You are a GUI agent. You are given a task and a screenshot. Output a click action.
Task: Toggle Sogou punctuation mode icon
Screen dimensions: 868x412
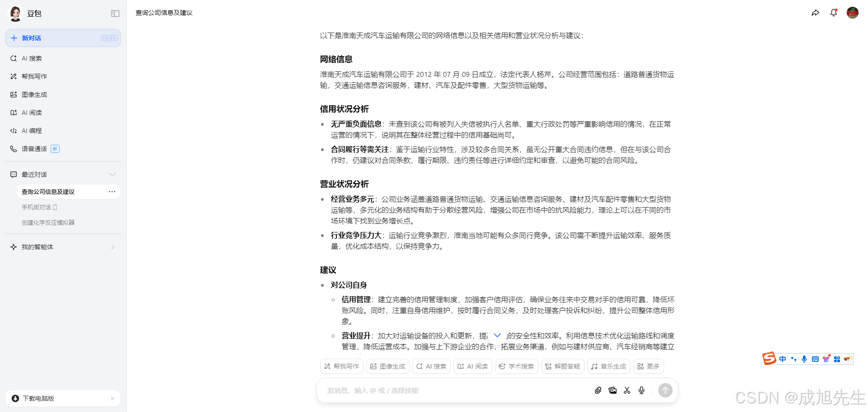(x=793, y=359)
